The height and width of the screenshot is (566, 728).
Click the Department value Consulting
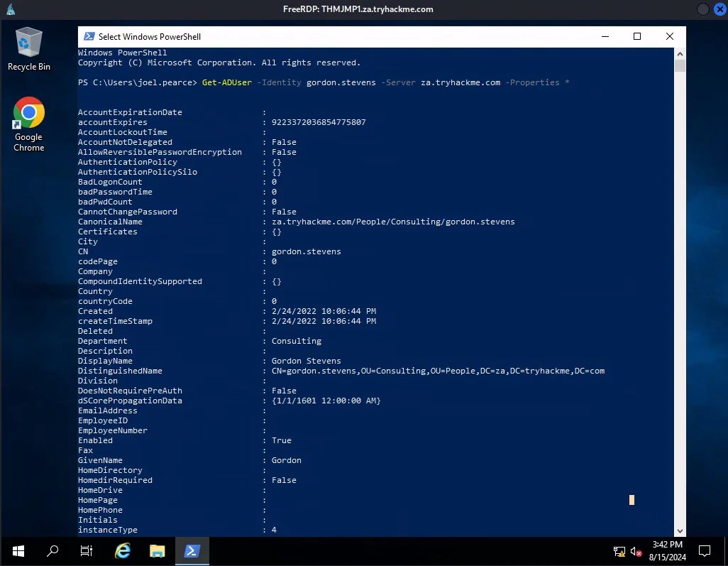tap(296, 341)
